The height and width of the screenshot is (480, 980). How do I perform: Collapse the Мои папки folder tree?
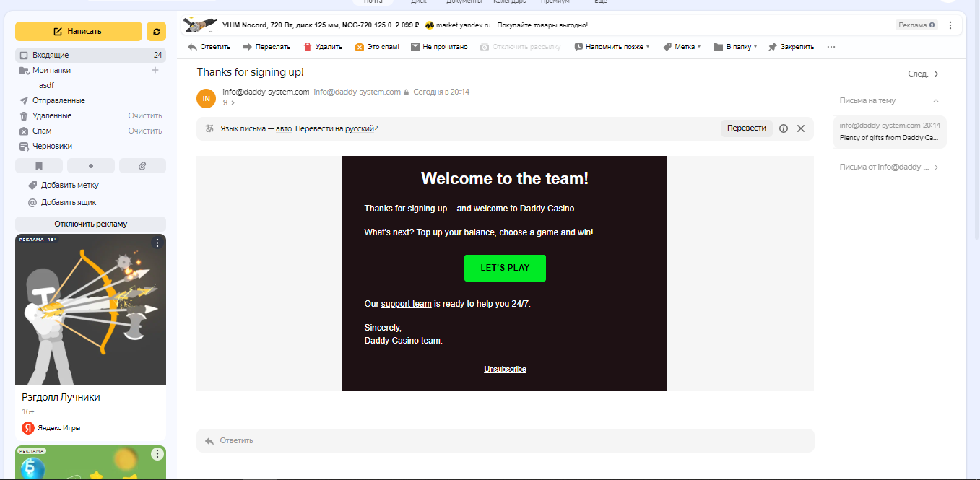coord(24,70)
